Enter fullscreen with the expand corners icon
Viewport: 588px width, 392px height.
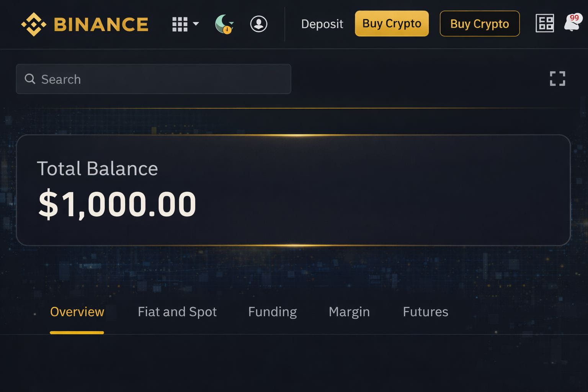tap(557, 78)
